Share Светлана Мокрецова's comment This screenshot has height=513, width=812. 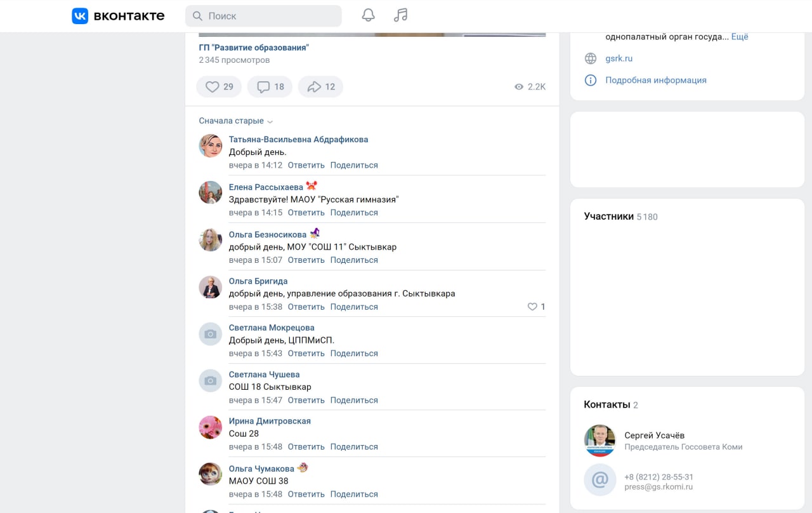[x=354, y=353]
